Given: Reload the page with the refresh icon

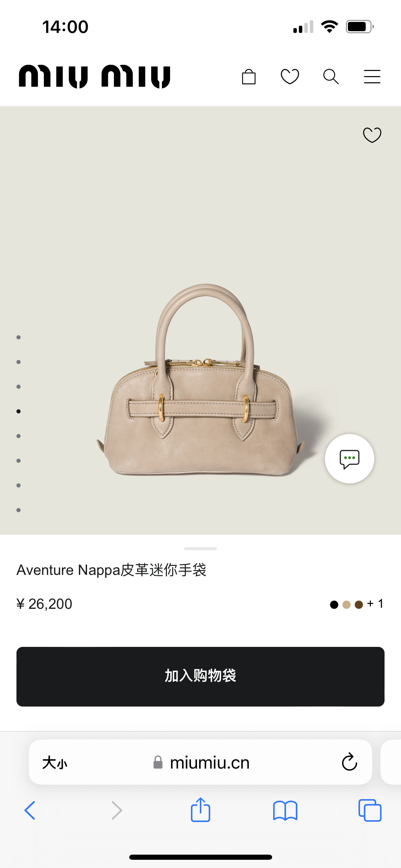Looking at the screenshot, I should click(x=350, y=762).
